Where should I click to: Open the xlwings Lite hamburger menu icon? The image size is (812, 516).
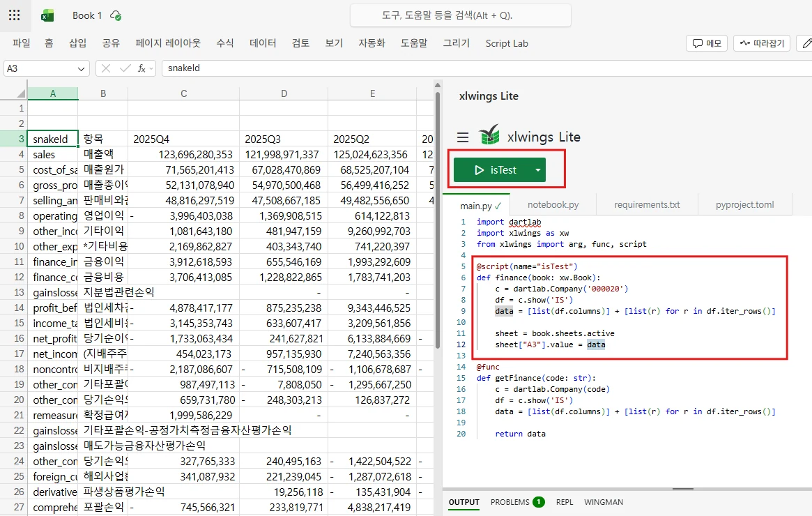tap(462, 137)
